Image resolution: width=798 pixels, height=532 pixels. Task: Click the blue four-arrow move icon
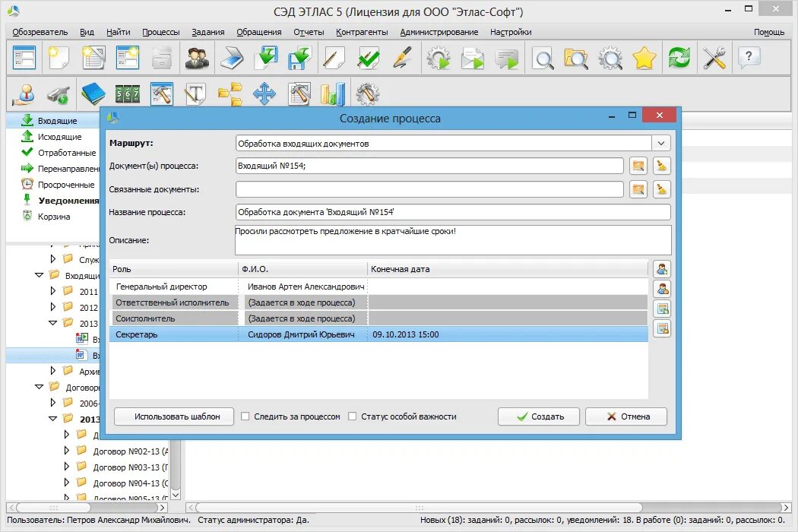264,93
